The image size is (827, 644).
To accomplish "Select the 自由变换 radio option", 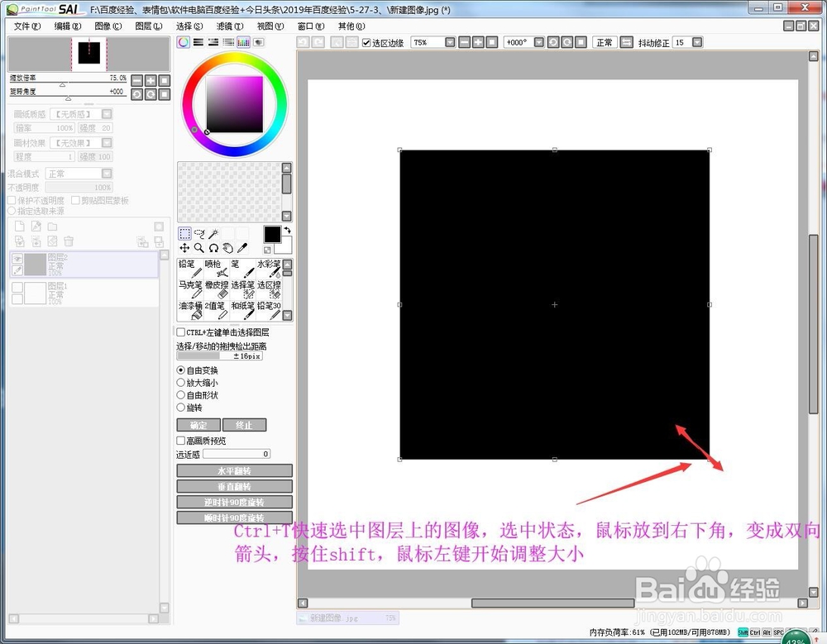I will click(x=180, y=370).
